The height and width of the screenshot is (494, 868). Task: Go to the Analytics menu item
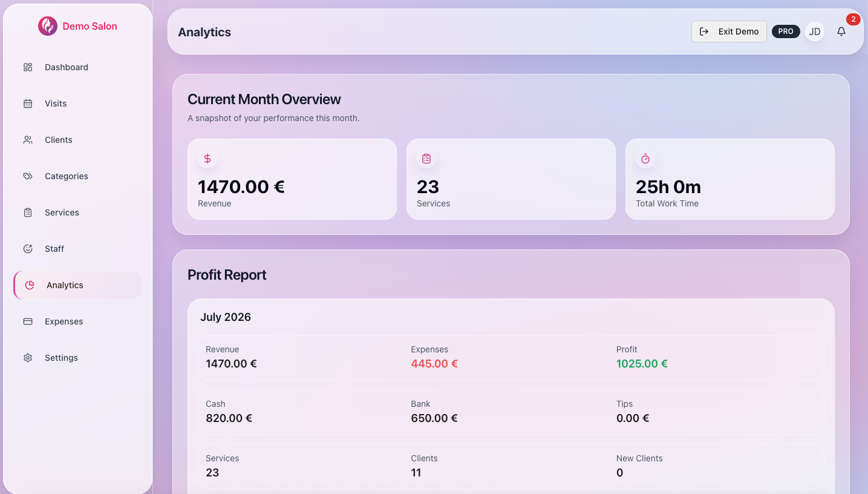pyautogui.click(x=77, y=285)
